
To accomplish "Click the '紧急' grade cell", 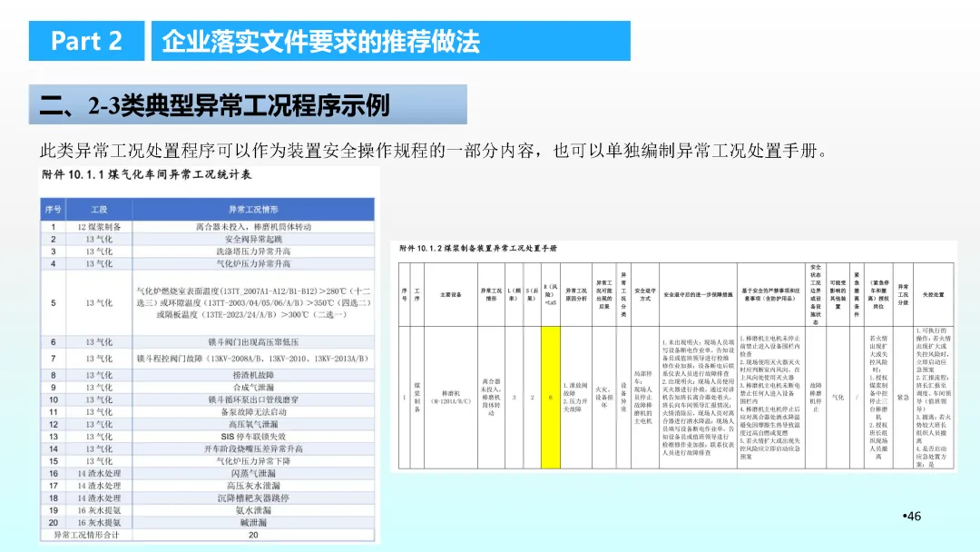I will pos(903,398).
